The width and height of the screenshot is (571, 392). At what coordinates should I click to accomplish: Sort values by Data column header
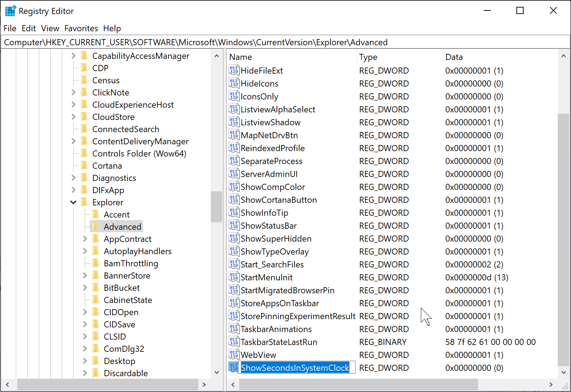click(x=500, y=57)
